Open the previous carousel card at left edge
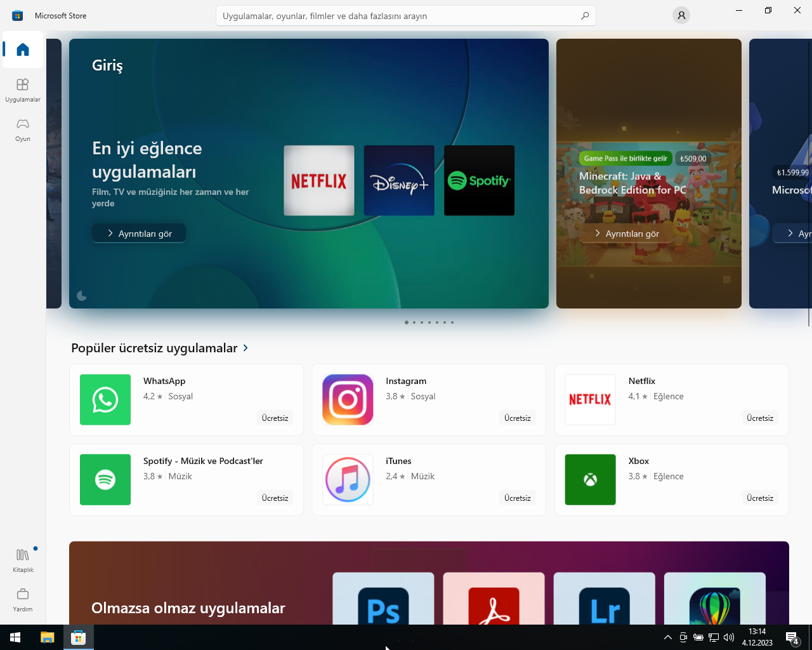The image size is (812, 650). (54, 173)
